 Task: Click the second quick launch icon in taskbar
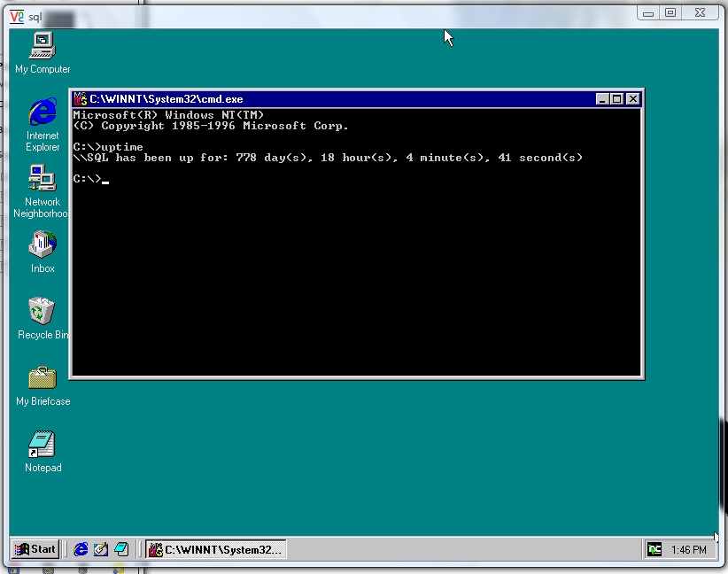101,549
